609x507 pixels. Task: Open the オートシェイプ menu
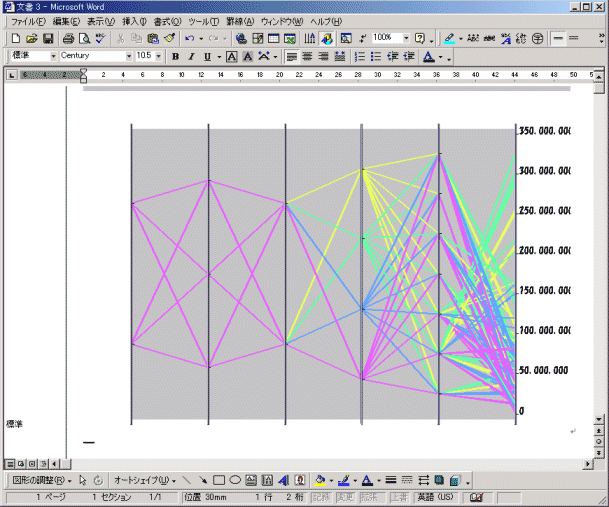coord(144,480)
